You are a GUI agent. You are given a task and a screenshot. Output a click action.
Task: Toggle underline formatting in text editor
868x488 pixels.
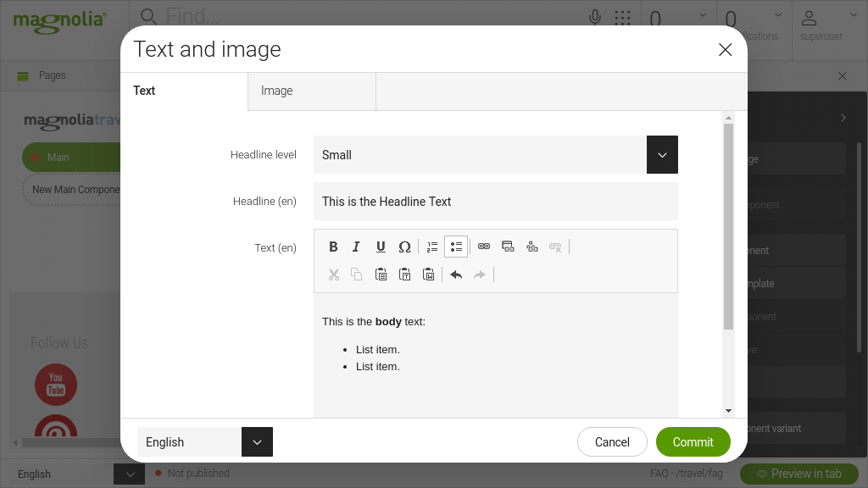(x=381, y=247)
